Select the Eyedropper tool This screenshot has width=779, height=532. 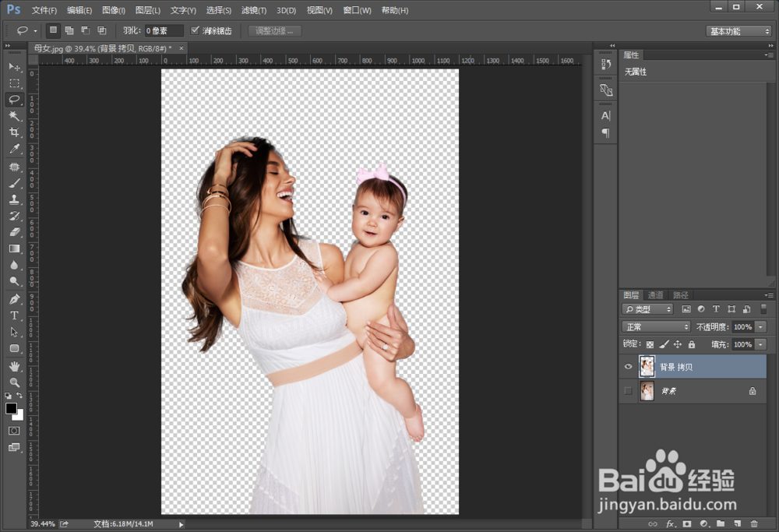click(14, 149)
